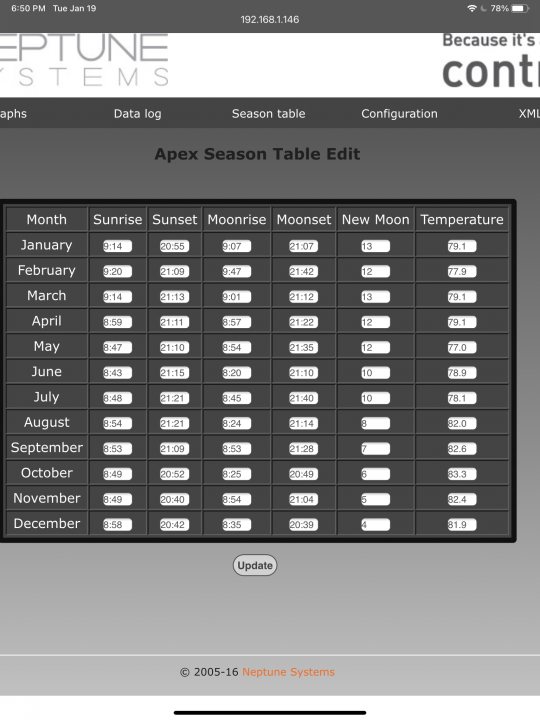Edit January Moonset field
Viewport: 540px width, 720px height.
point(303,246)
